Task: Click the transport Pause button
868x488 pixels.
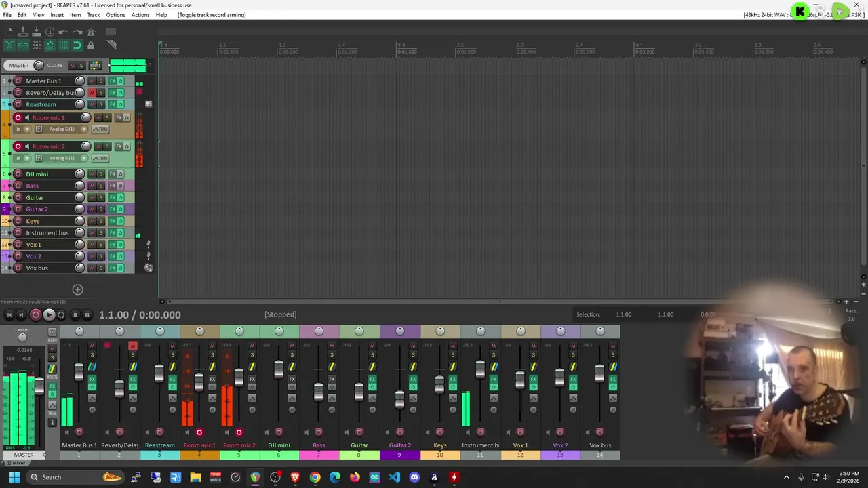Action: [x=87, y=315]
